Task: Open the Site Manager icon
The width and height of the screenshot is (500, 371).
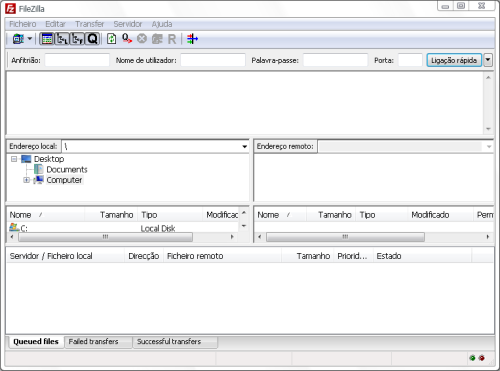Action: (x=18, y=39)
